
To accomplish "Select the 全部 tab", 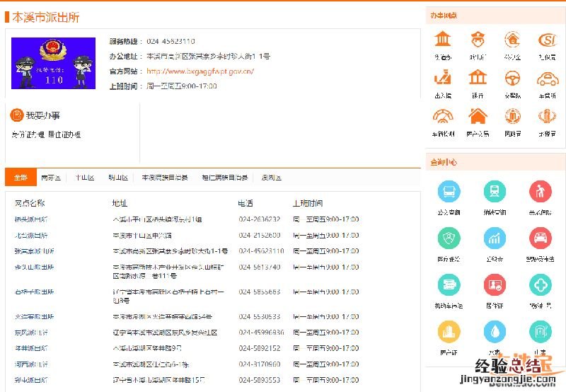I will click(x=20, y=178).
